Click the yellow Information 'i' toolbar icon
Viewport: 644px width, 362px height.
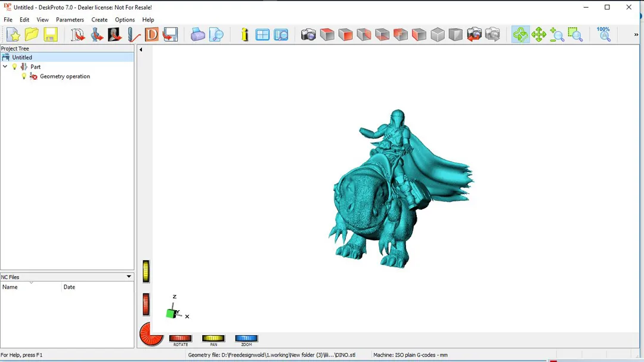(x=244, y=35)
